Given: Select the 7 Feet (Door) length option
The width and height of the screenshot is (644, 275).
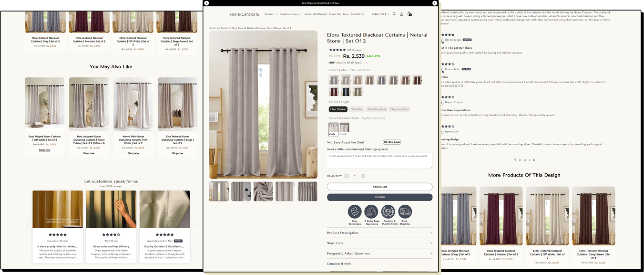Looking at the screenshot, I should 357,109.
